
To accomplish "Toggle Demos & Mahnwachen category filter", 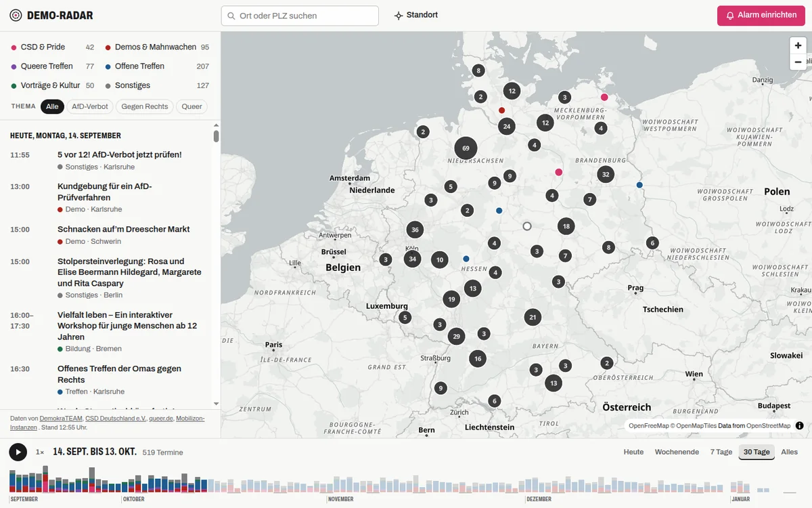I will (x=157, y=47).
